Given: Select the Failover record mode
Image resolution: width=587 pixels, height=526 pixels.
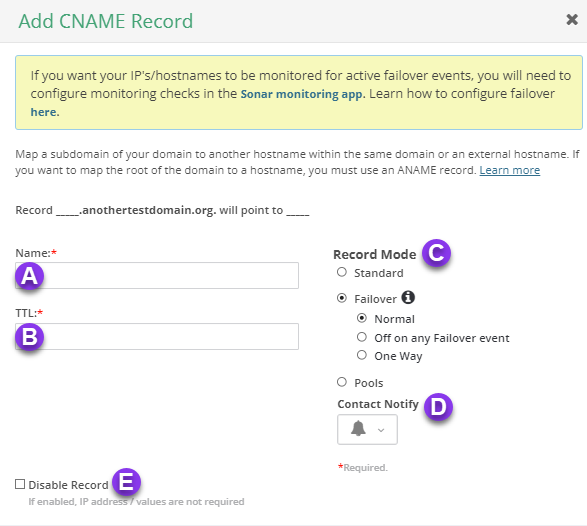Looking at the screenshot, I should tap(342, 298).
